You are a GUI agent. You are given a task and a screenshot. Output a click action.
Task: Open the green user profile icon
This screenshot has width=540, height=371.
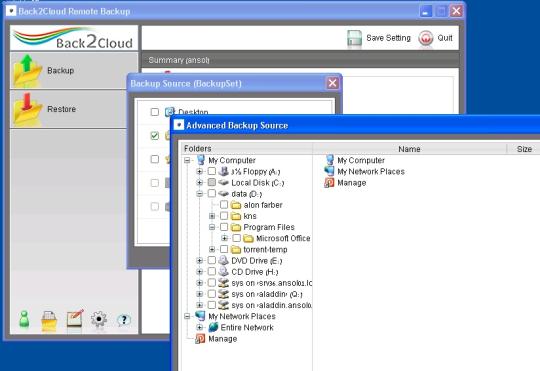tap(24, 319)
